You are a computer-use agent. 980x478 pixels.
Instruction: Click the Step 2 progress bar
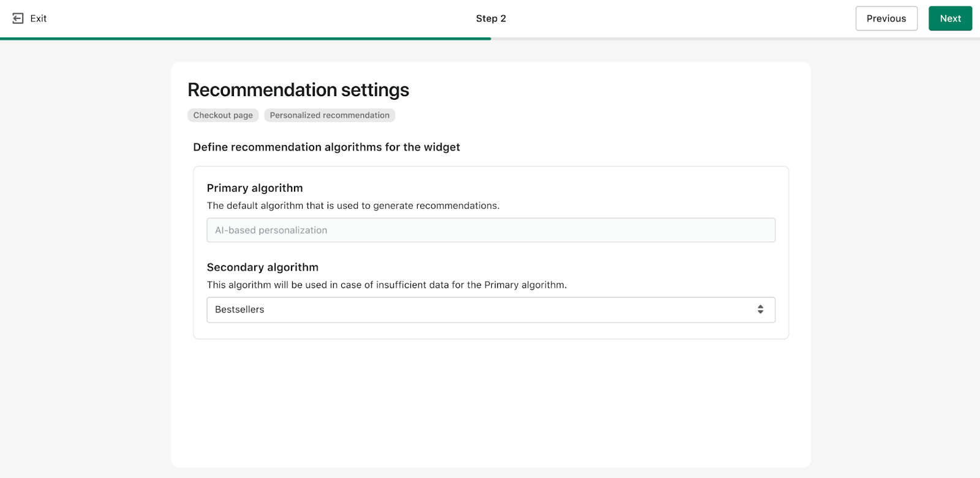490,39
